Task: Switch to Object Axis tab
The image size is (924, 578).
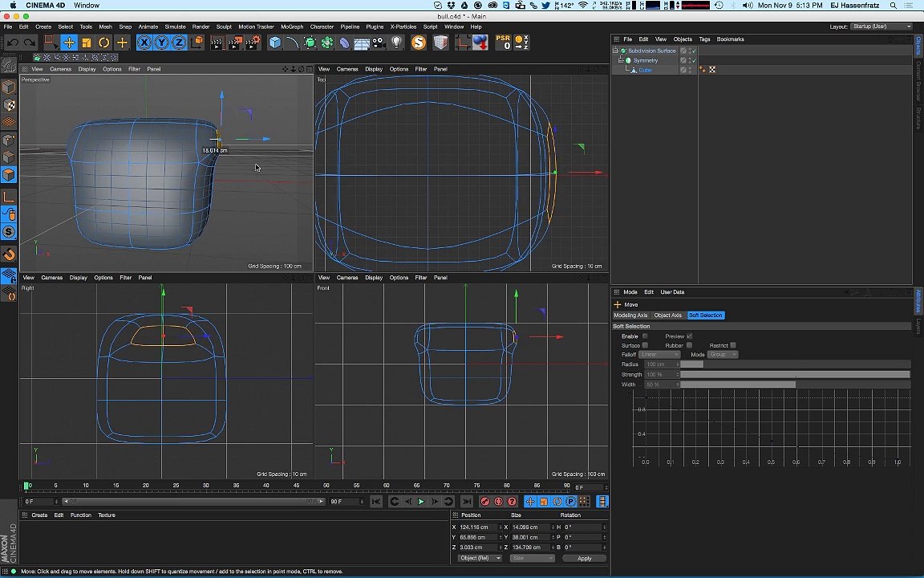Action: (x=667, y=315)
